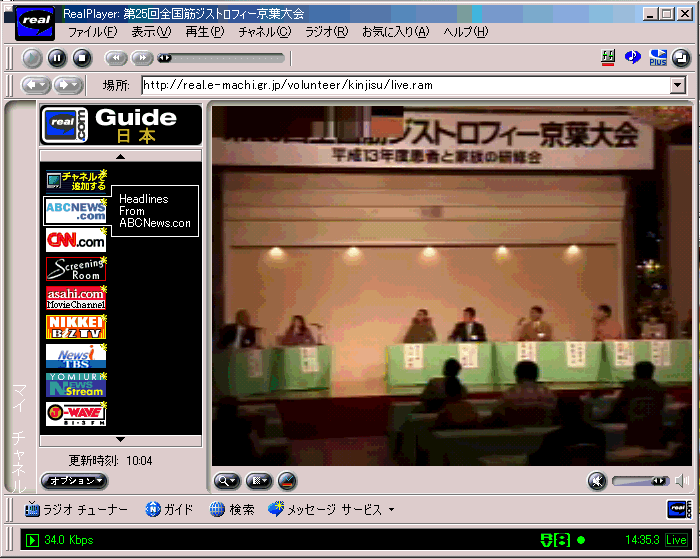Screen dimensions: 700x559
Task: Click the CNN.com channel icon
Action: pyautogui.click(x=75, y=240)
